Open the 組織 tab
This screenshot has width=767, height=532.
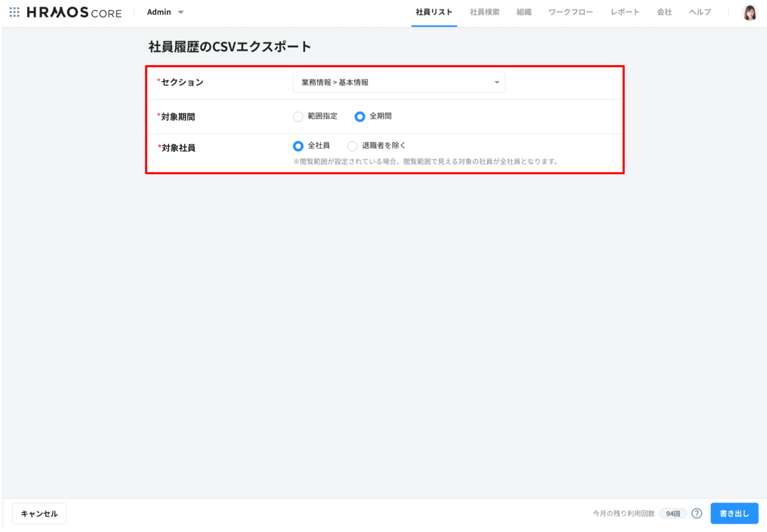point(524,12)
